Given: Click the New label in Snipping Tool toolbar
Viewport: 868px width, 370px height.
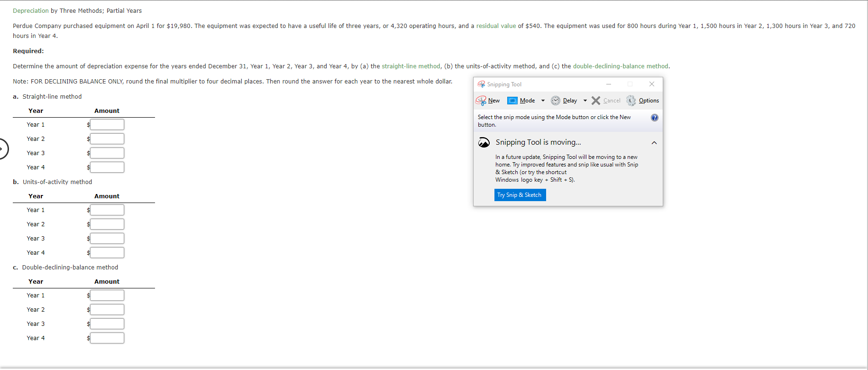Looking at the screenshot, I should pos(494,101).
